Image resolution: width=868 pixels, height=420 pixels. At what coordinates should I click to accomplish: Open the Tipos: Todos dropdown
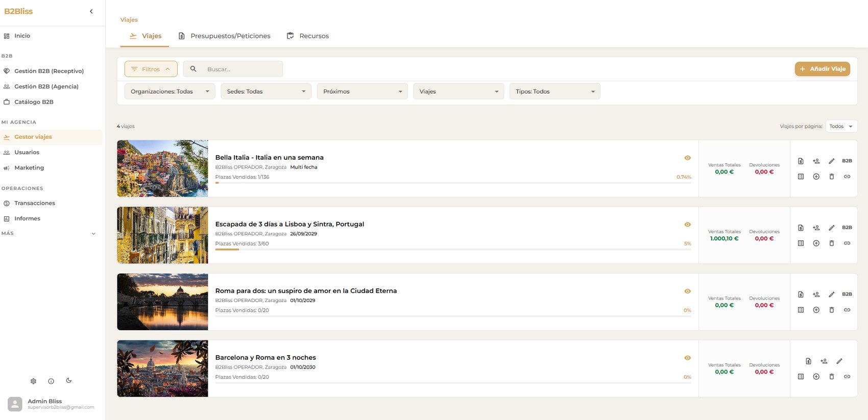[x=554, y=91]
